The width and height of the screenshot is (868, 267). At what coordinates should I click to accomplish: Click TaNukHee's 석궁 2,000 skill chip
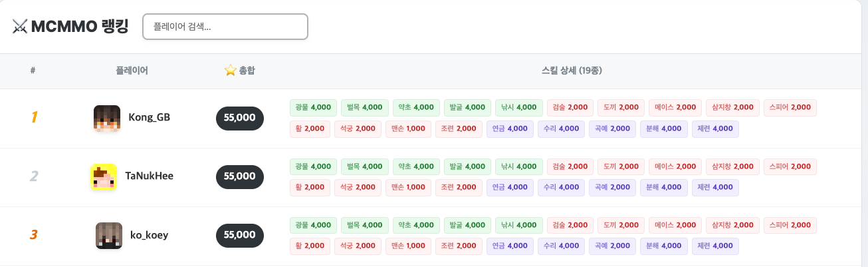click(x=358, y=188)
